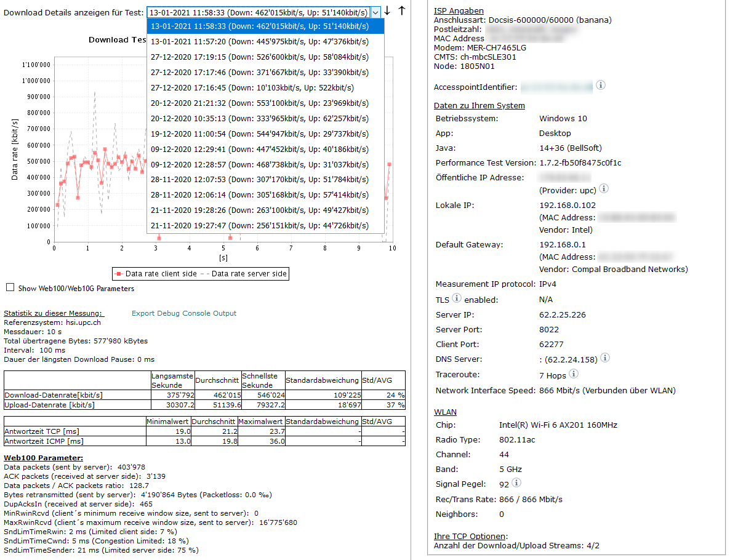730x560 pixels.
Task: Click info icon next to DNS Server value
Action: tap(605, 358)
